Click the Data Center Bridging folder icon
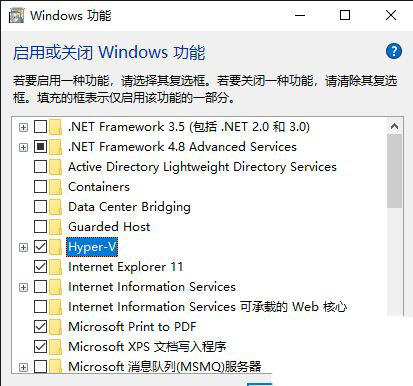413x386 pixels. (56, 207)
